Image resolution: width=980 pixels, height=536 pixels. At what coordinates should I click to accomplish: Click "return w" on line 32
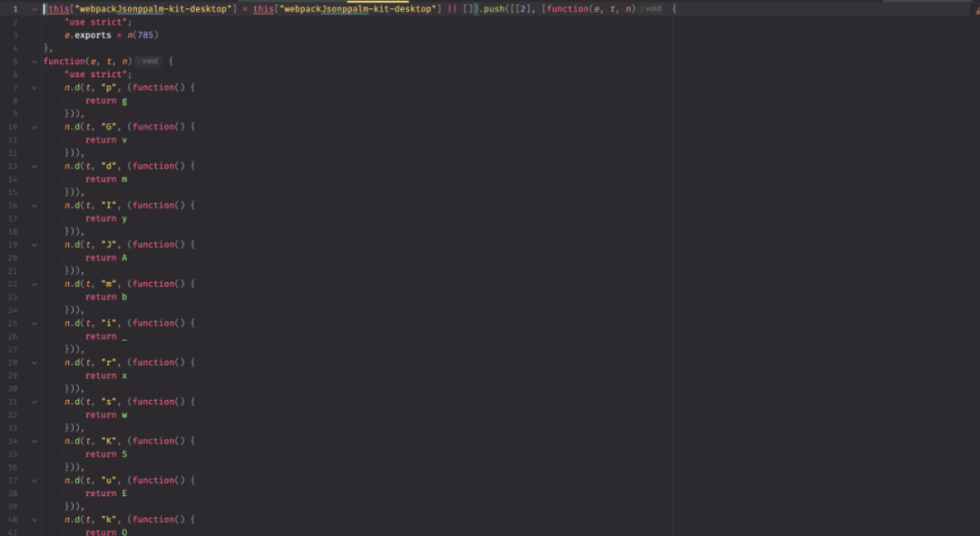(x=106, y=415)
